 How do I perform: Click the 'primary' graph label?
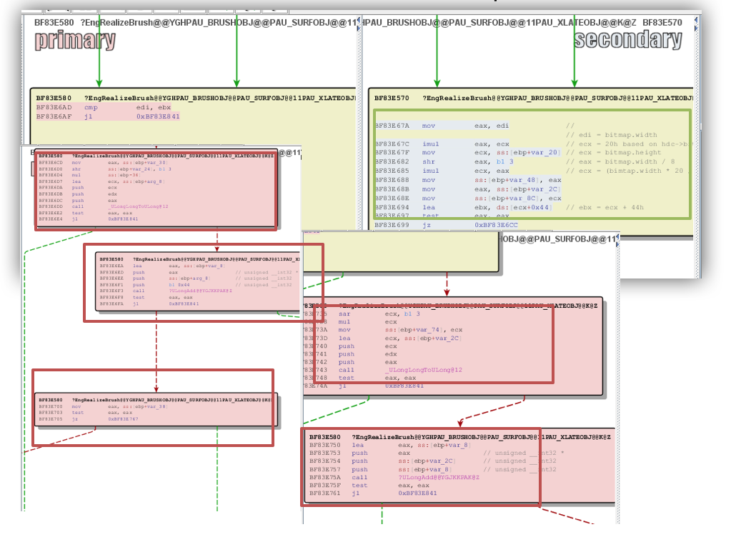tap(75, 40)
